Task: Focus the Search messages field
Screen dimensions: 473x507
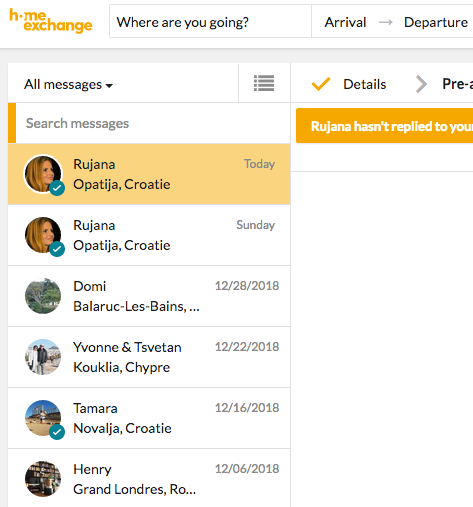Action: pos(153,123)
